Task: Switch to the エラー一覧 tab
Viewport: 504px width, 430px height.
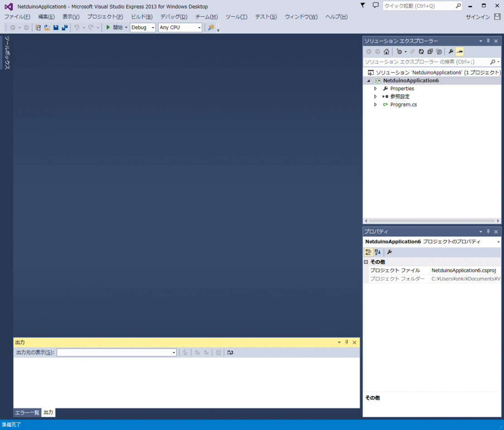Action: (x=27, y=412)
